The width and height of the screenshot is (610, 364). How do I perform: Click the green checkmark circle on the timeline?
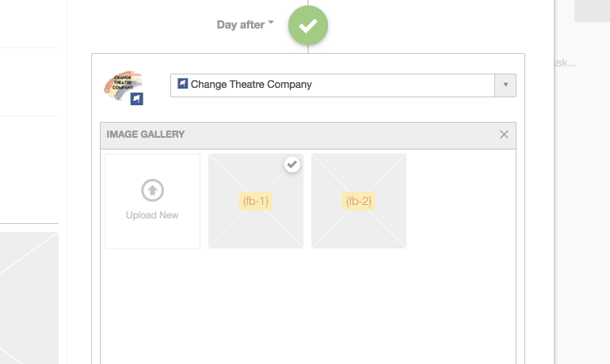coord(307,25)
